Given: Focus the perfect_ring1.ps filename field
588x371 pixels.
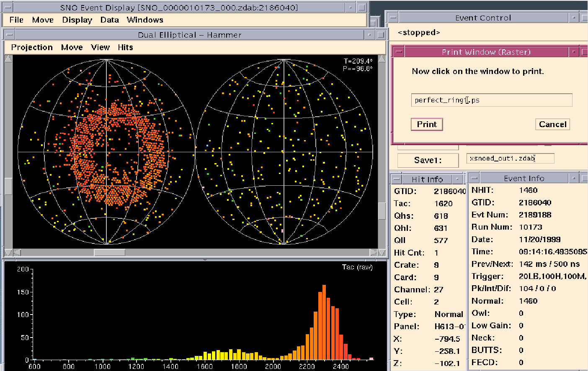Looking at the screenshot, I should pyautogui.click(x=492, y=100).
